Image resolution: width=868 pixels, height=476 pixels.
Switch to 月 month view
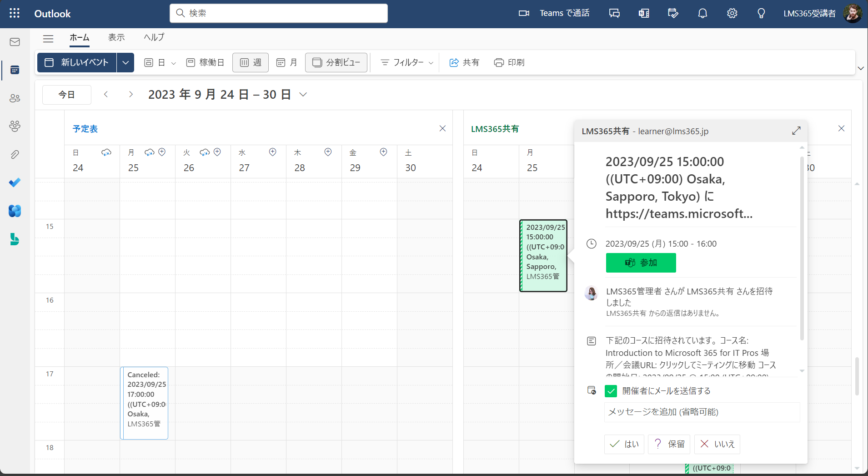(x=287, y=62)
